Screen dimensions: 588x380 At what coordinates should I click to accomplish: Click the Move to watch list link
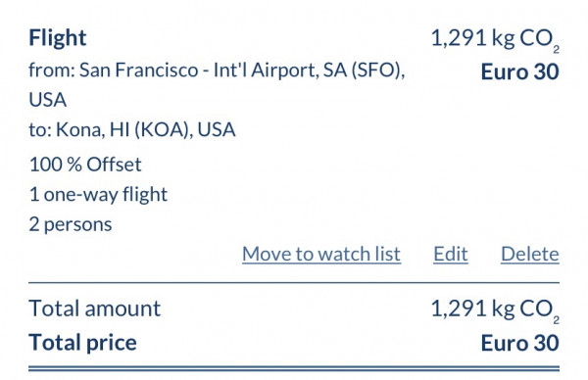pyautogui.click(x=321, y=254)
